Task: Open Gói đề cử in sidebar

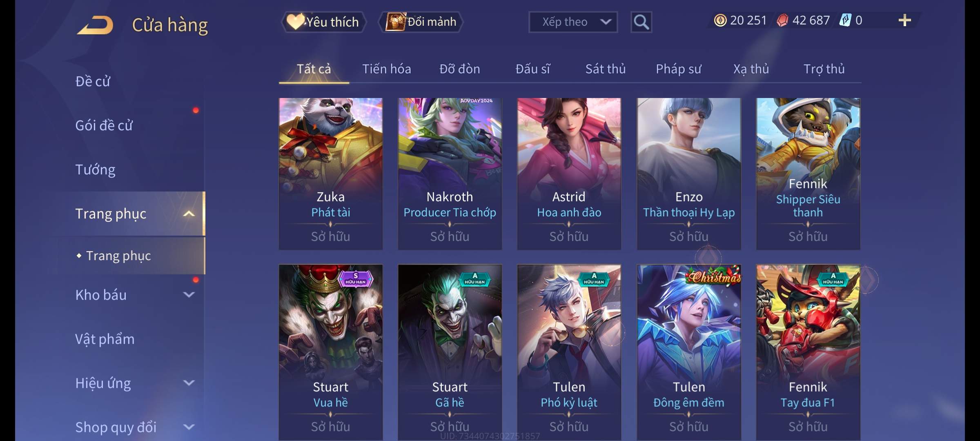Action: point(104,125)
